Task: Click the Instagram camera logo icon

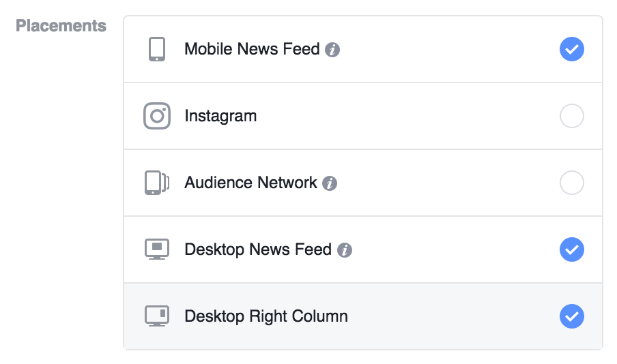Action: click(x=157, y=116)
